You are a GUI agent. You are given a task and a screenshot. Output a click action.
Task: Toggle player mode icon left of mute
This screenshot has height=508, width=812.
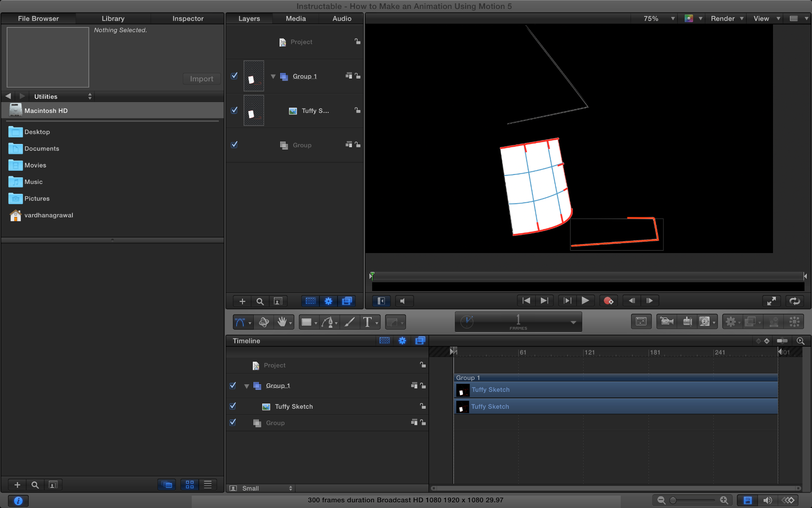pyautogui.click(x=382, y=301)
